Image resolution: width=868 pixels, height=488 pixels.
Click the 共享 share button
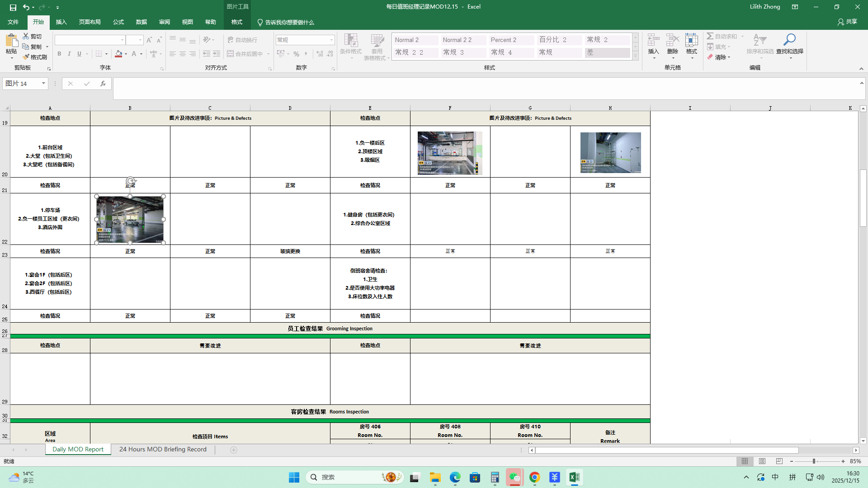point(847,22)
